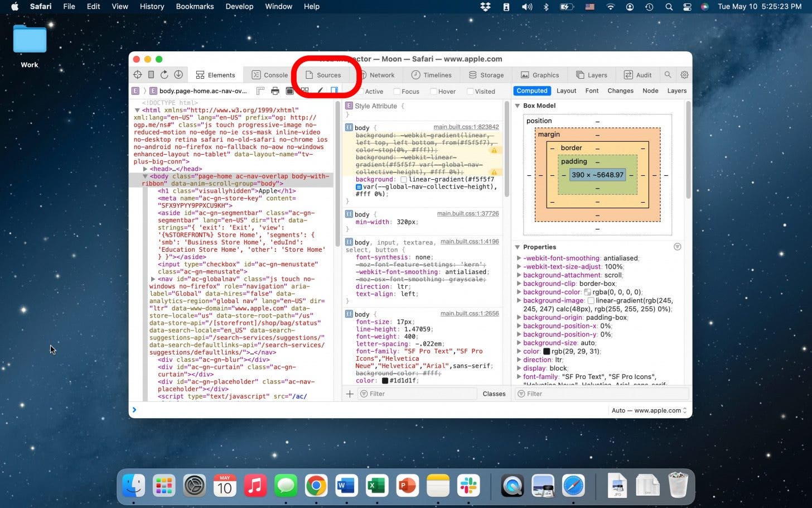Toggle the rulers overlay icon
Viewport: 812px width, 508px height.
(x=260, y=90)
